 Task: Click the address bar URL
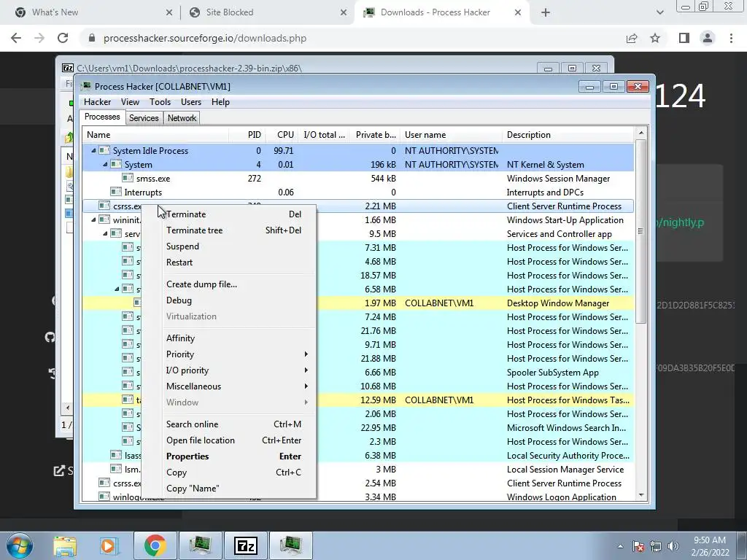click(205, 38)
